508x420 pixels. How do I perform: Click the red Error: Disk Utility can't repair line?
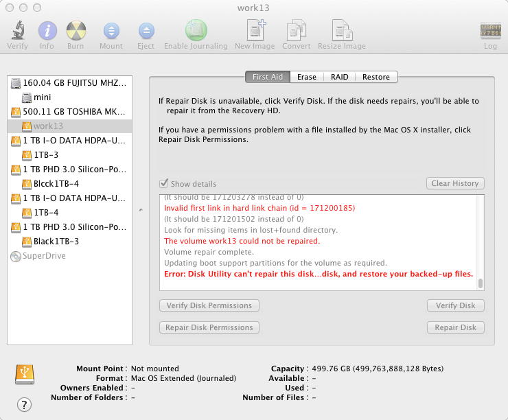(319, 274)
